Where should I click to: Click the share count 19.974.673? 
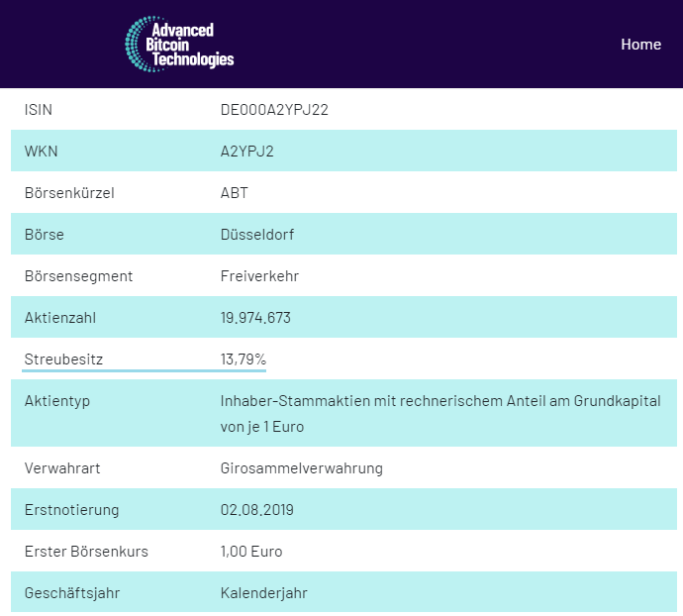255,318
